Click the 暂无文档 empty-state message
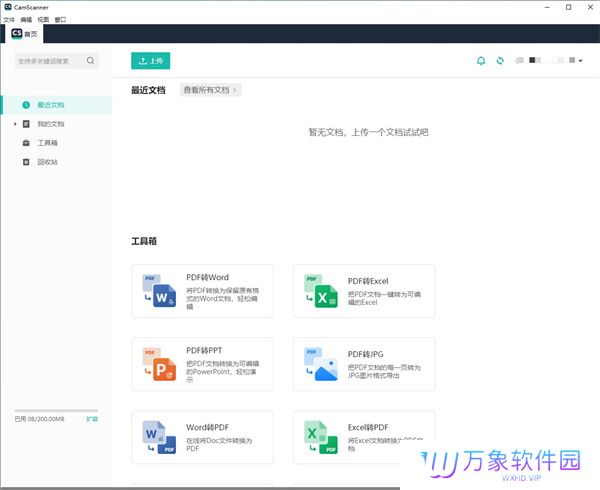 [x=368, y=132]
